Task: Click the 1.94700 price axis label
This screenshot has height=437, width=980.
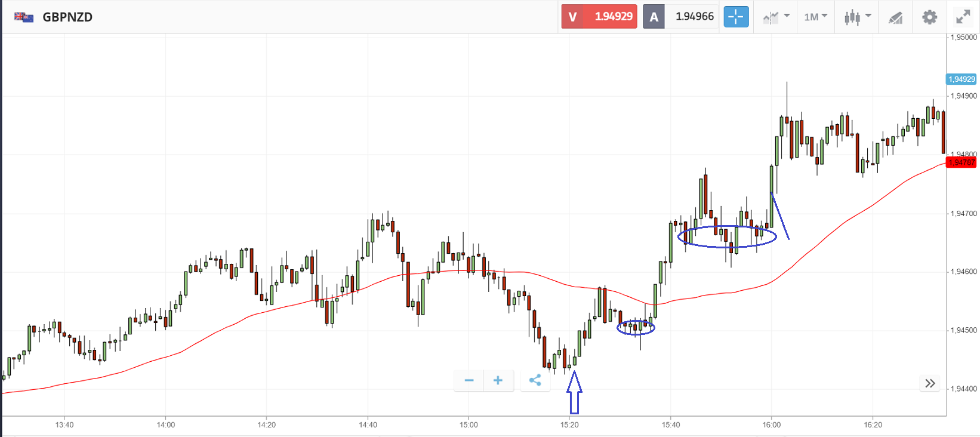Action: point(964,213)
